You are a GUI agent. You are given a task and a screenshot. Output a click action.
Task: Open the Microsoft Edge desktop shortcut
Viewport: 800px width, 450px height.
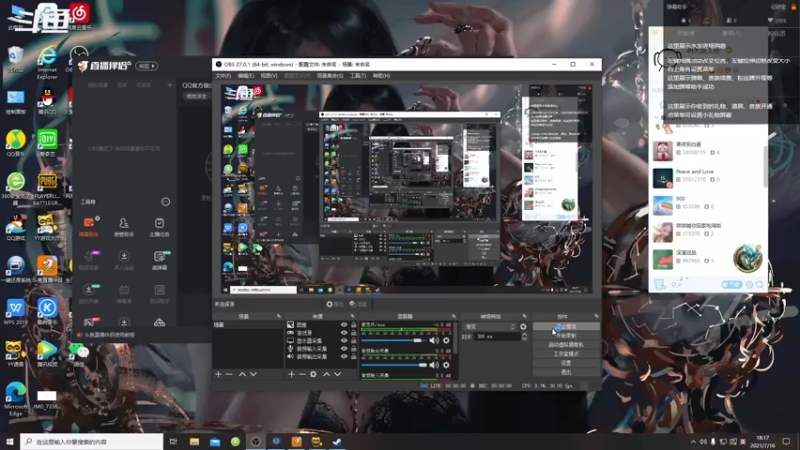point(16,399)
